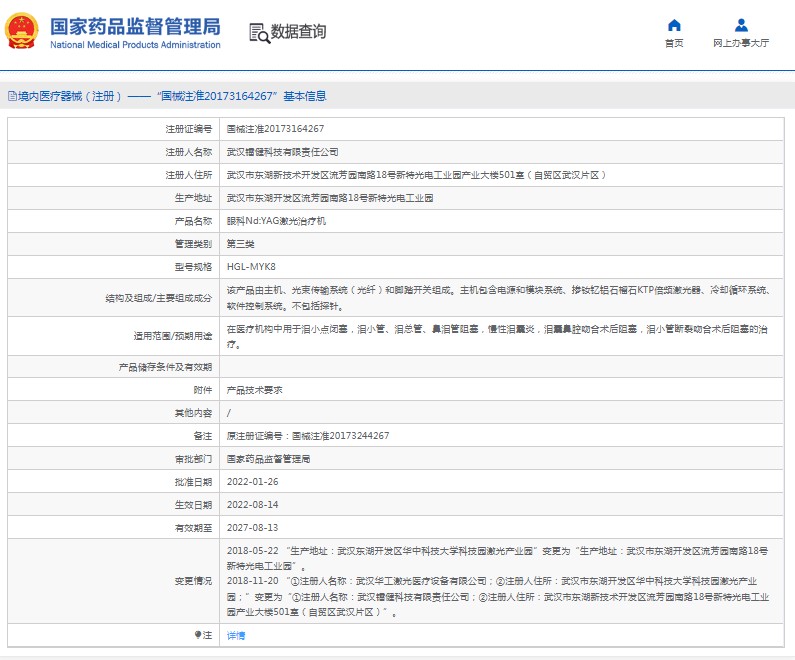
Task: Click the national emblem logo icon
Action: [x=25, y=31]
